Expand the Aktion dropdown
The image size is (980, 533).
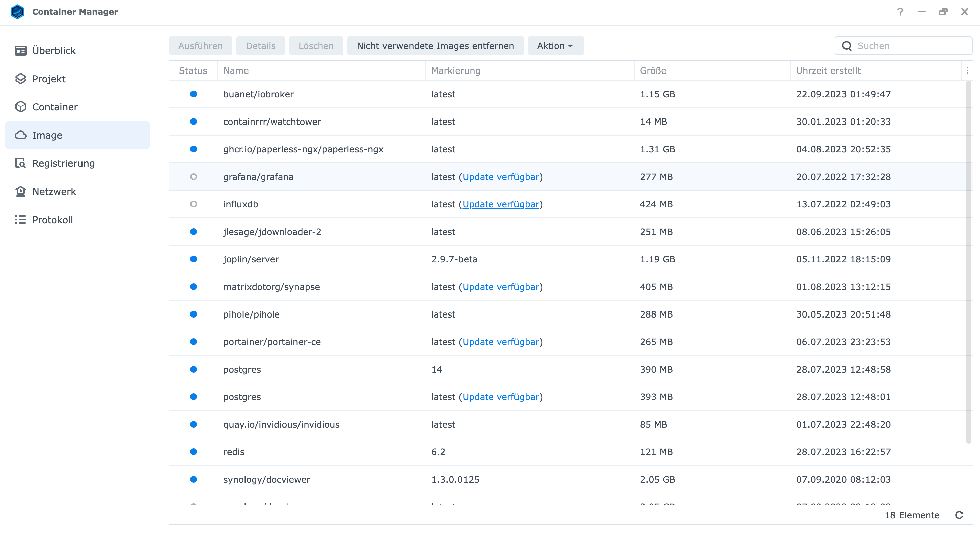coord(555,46)
